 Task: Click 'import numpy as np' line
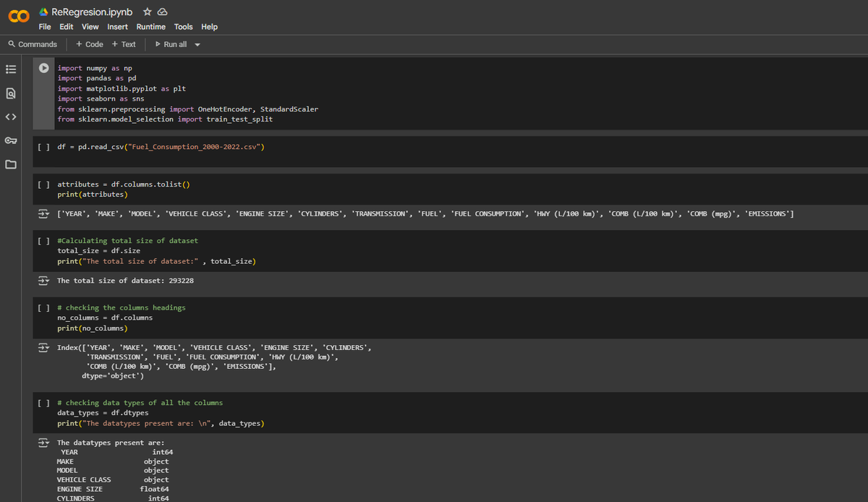point(95,68)
